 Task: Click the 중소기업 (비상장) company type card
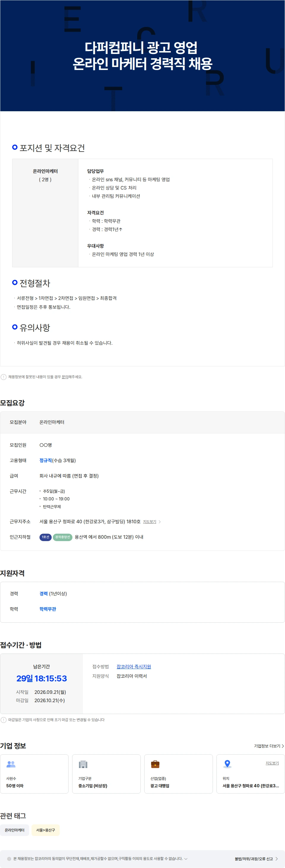106,774
